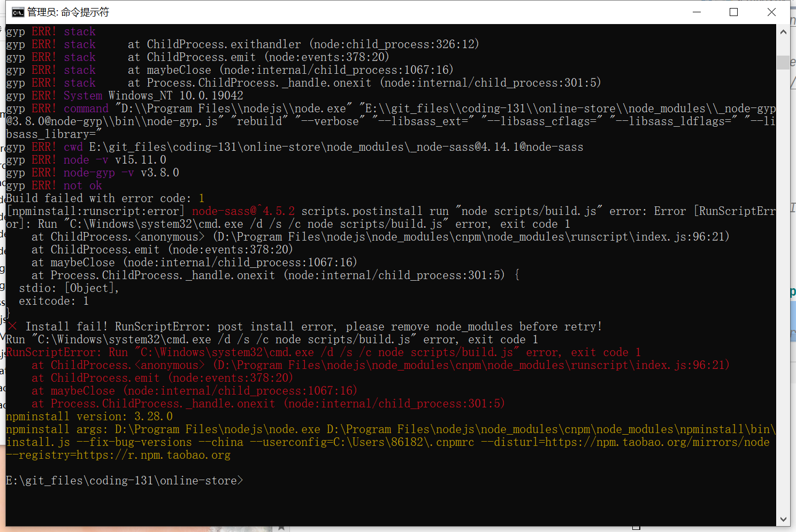This screenshot has height=532, width=796.
Task: Click the text 'gyp ERR! not ok'
Action: (x=54, y=186)
